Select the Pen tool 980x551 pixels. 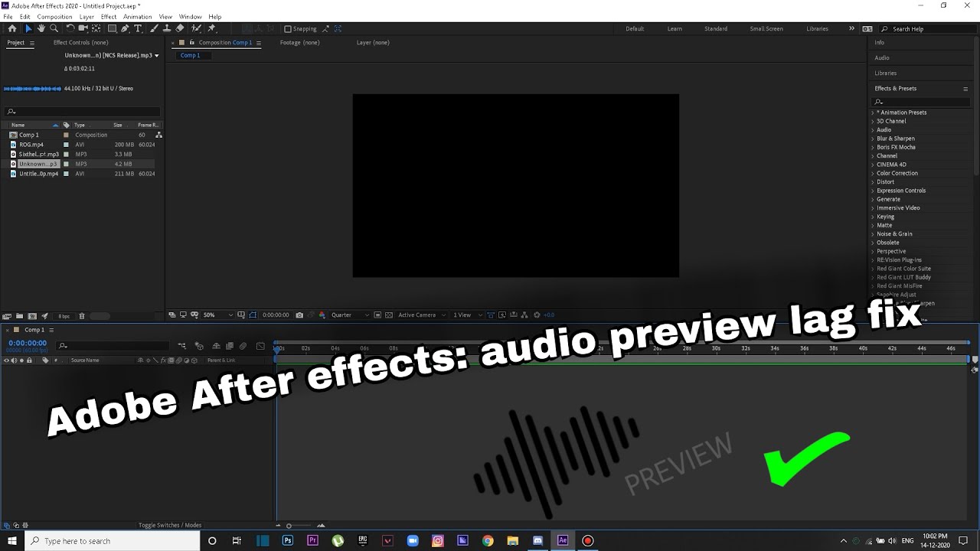[x=125, y=28]
